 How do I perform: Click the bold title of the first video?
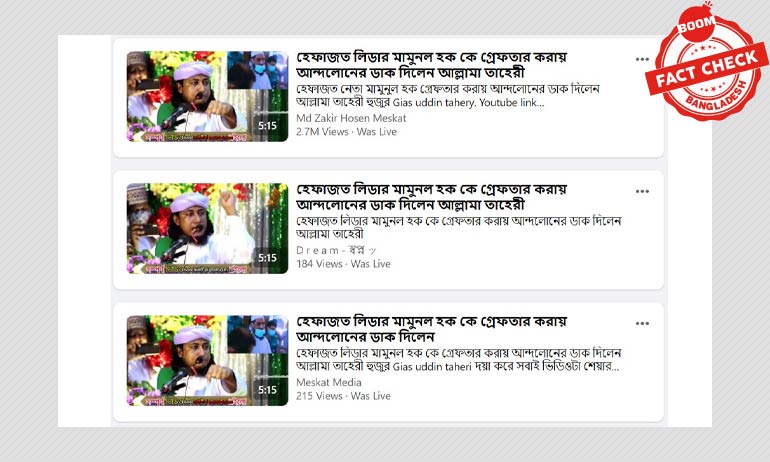point(431,65)
